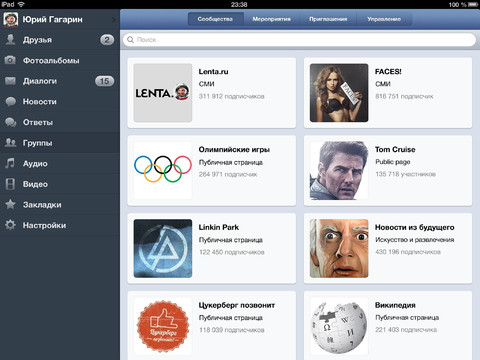Viewport: 480px width, 360px height.
Task: Open Диалоги via the envelope icon
Action: point(10,81)
